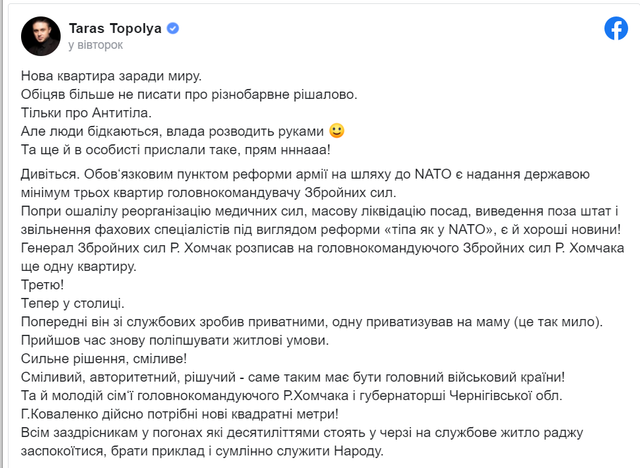Click the line 'Тепер у столиці.'

tap(73, 303)
